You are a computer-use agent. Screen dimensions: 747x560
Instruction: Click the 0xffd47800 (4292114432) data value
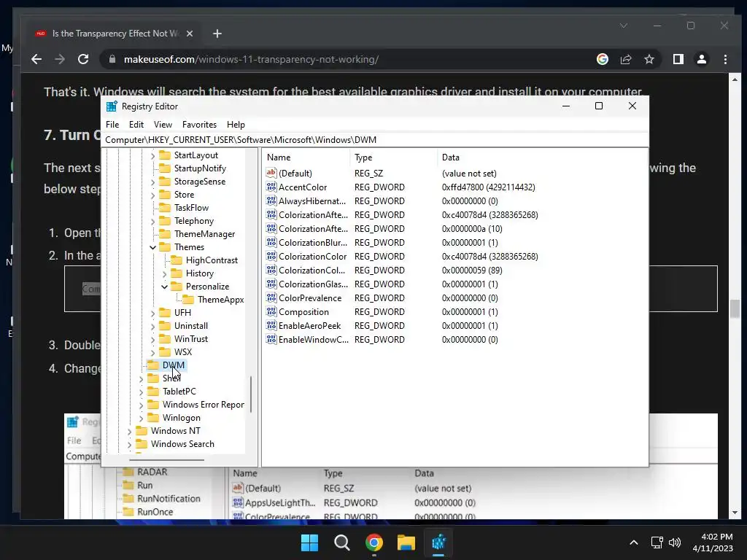488,187
